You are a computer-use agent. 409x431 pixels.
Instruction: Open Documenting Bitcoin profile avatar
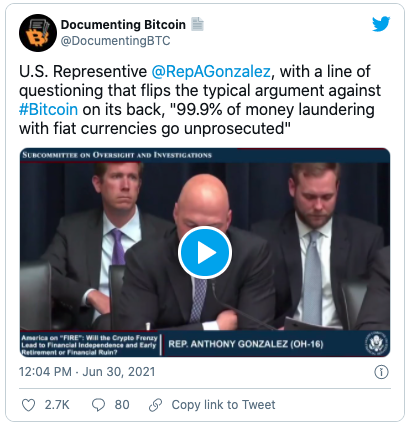[38, 33]
